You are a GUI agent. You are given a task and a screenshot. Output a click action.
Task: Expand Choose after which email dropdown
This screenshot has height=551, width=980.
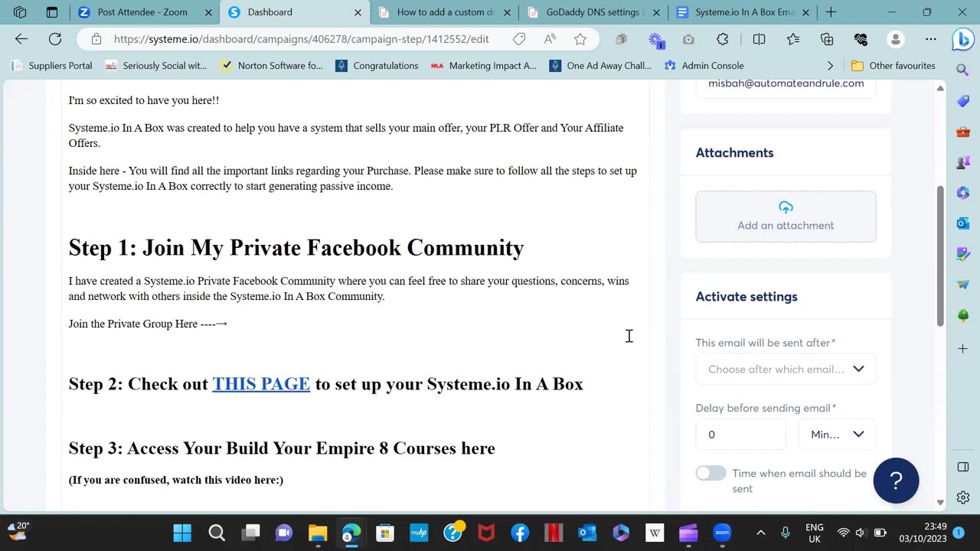click(786, 369)
